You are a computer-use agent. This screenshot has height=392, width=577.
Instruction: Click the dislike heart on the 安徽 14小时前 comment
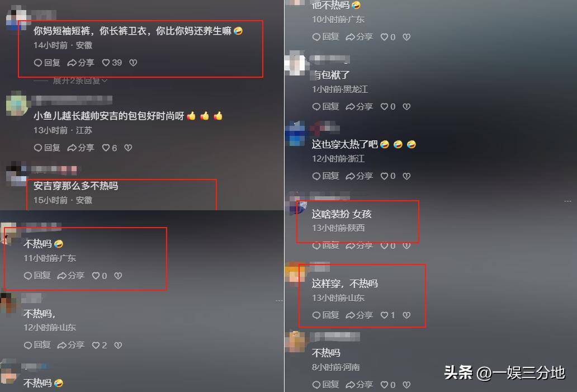coord(133,63)
